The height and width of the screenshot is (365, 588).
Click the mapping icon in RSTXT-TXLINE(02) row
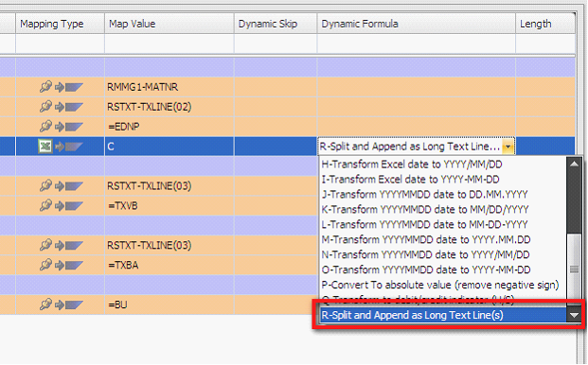[x=61, y=107]
